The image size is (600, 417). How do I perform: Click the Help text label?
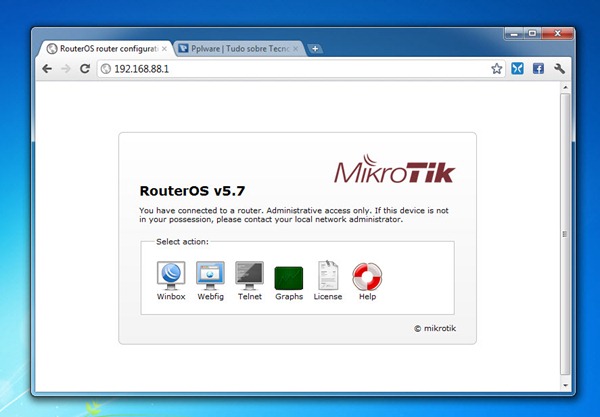pyautogui.click(x=367, y=296)
